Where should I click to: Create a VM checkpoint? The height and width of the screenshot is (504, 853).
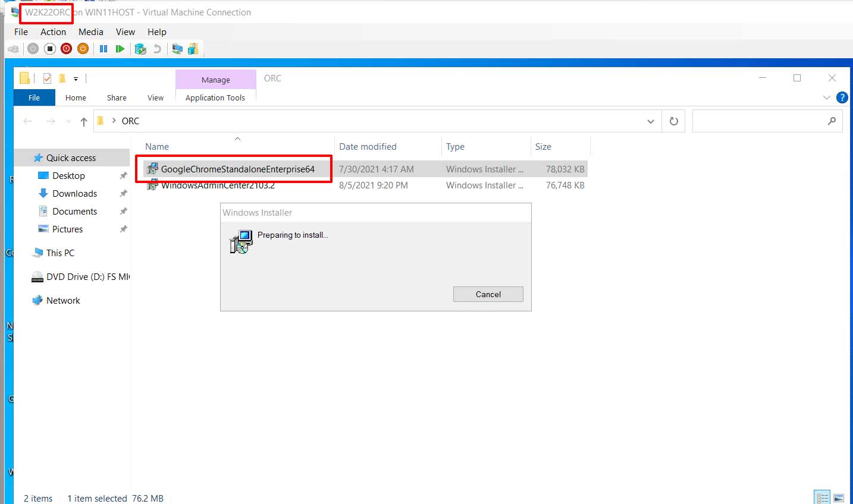[x=140, y=49]
